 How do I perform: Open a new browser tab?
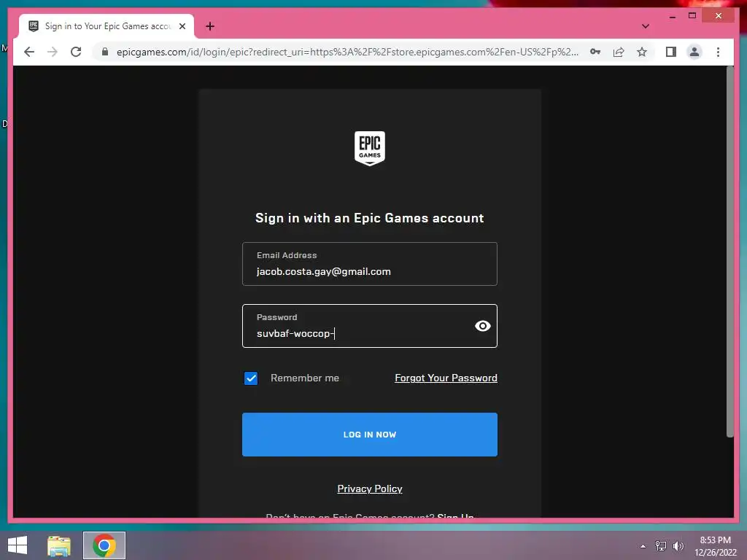[x=210, y=26]
